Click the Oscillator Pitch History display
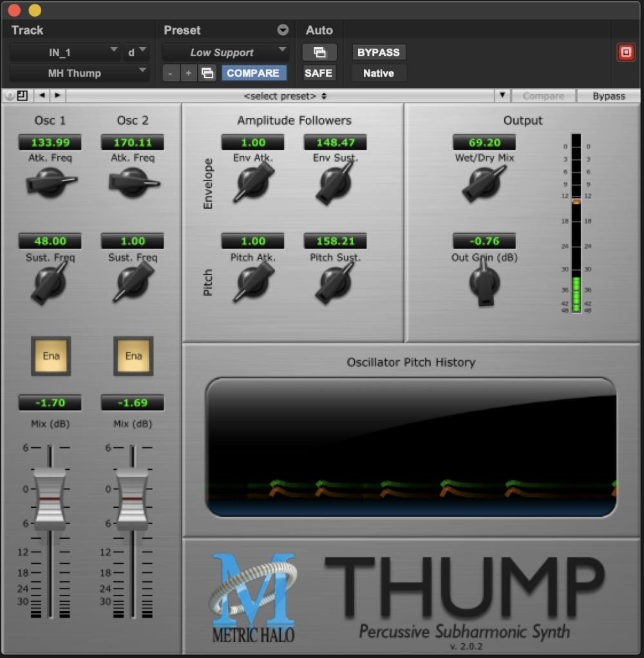 click(411, 447)
